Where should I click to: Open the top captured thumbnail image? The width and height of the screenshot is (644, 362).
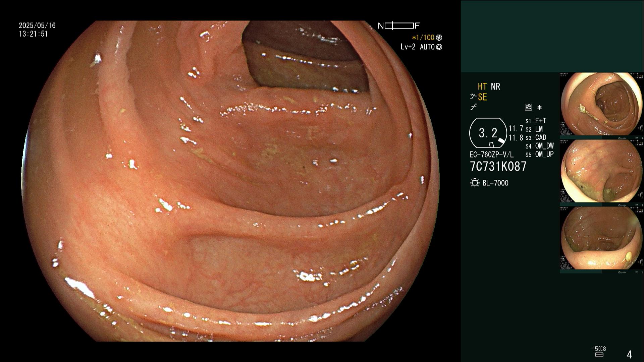(x=602, y=104)
